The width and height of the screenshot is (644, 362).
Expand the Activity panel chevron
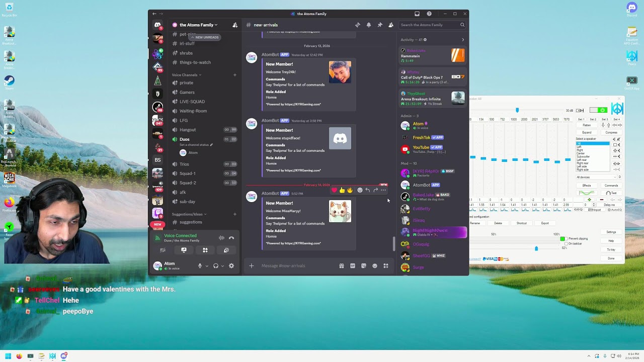[463, 40]
